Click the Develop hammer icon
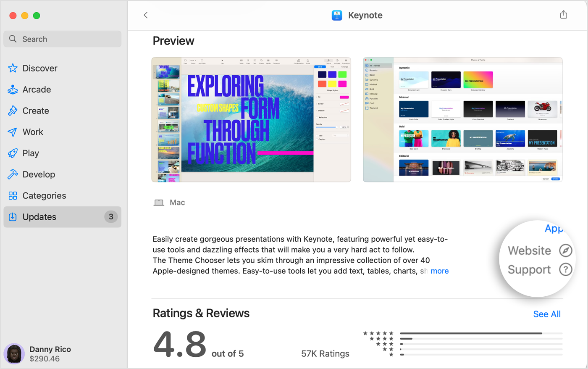The height and width of the screenshot is (369, 588). click(x=13, y=174)
